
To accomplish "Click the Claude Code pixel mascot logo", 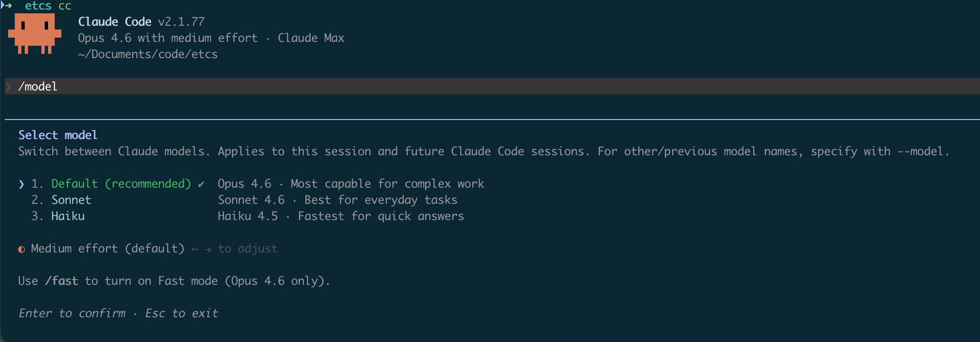I will [x=35, y=33].
